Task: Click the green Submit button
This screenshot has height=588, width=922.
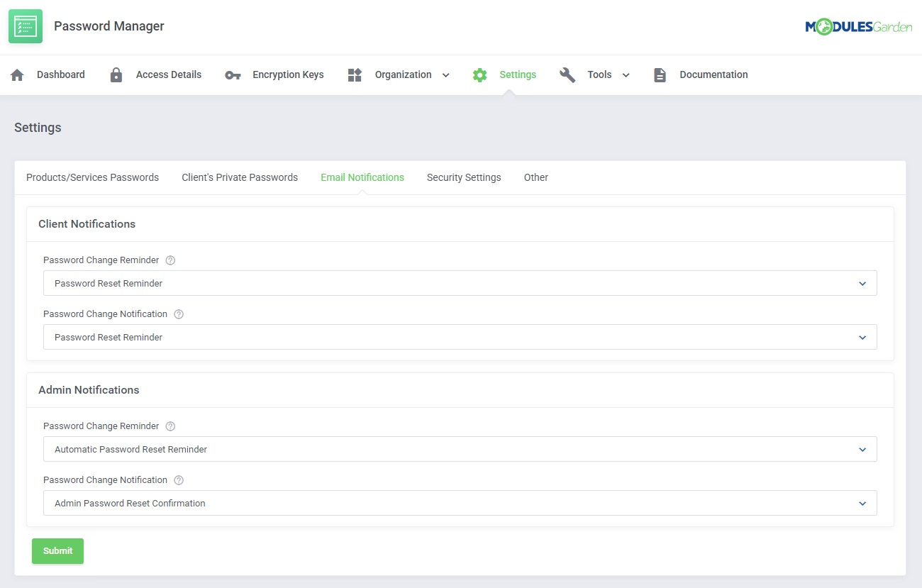Action: click(57, 551)
